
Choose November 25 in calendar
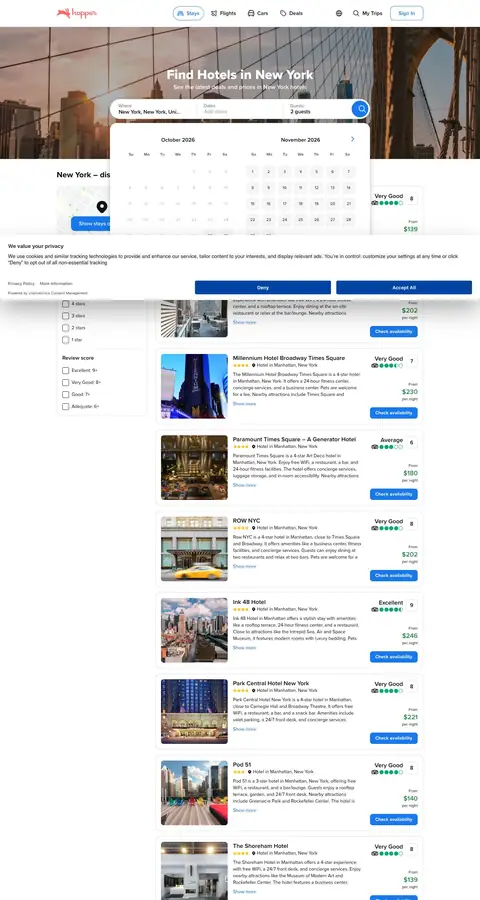(x=300, y=220)
